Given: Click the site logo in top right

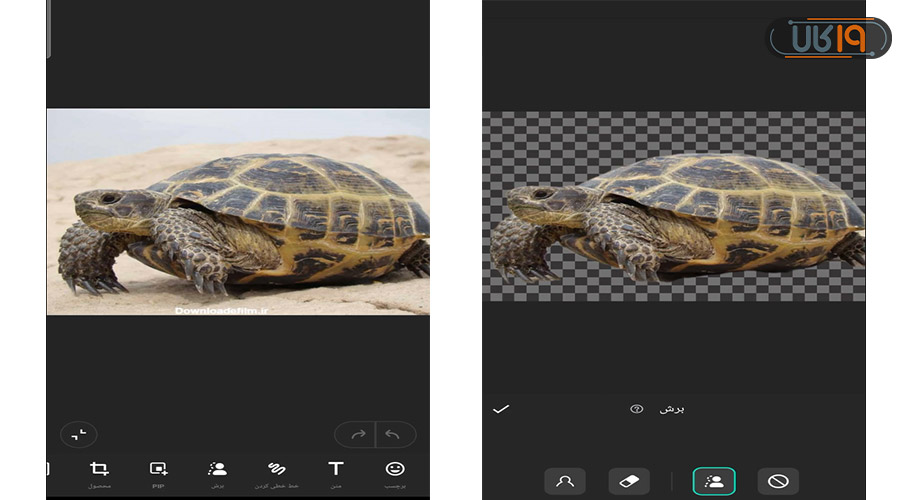Looking at the screenshot, I should coord(828,38).
